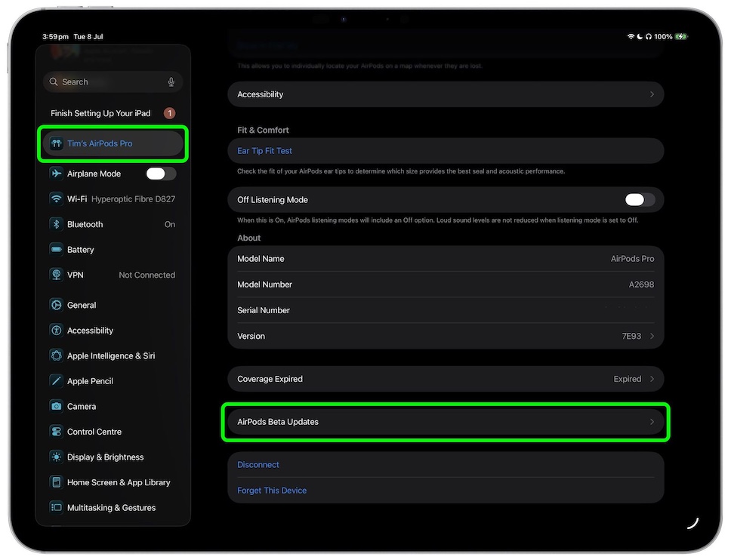
Task: Select the Wi-Fi icon in sidebar
Action: point(56,199)
